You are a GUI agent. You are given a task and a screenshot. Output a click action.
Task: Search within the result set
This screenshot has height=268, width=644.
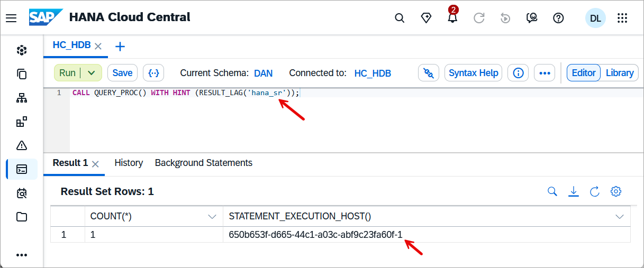[x=552, y=191]
